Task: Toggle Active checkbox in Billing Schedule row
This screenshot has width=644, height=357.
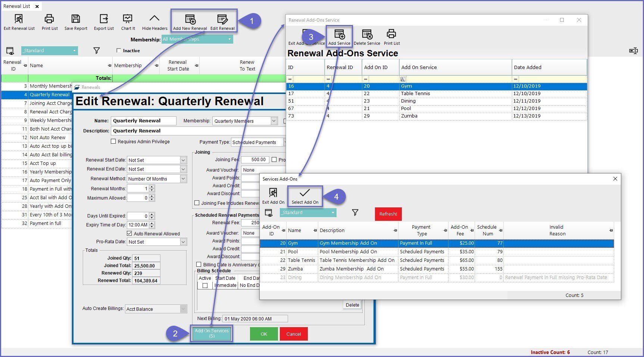Action: tap(205, 285)
